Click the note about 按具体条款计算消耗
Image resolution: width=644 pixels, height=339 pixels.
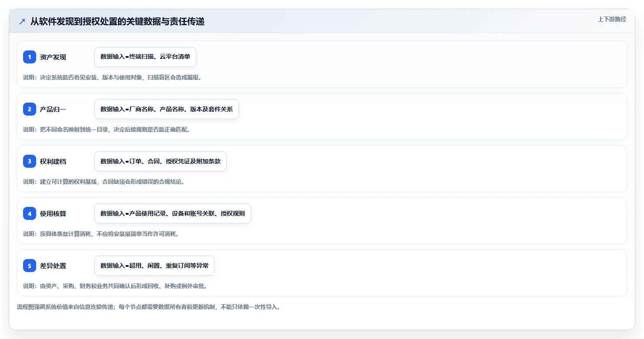point(101,234)
